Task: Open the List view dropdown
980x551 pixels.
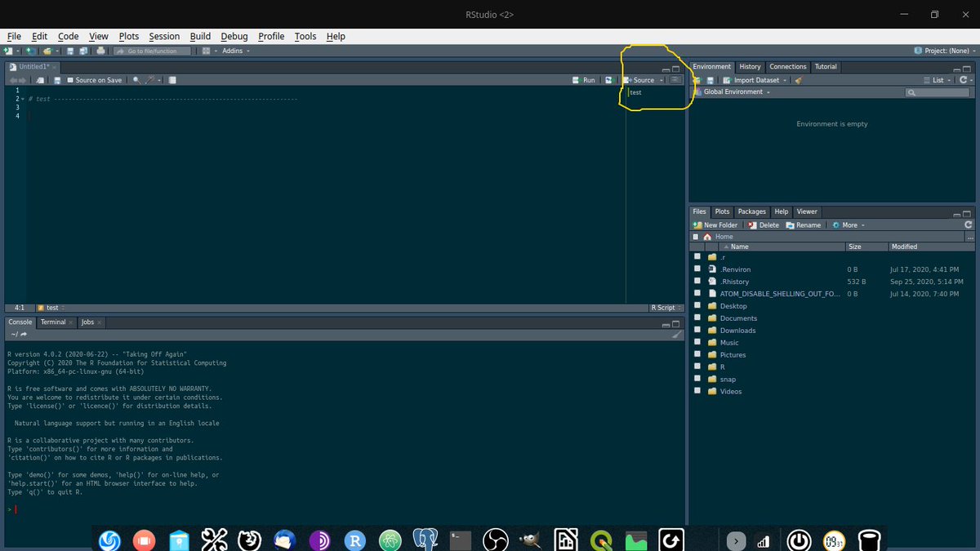Action: [938, 80]
